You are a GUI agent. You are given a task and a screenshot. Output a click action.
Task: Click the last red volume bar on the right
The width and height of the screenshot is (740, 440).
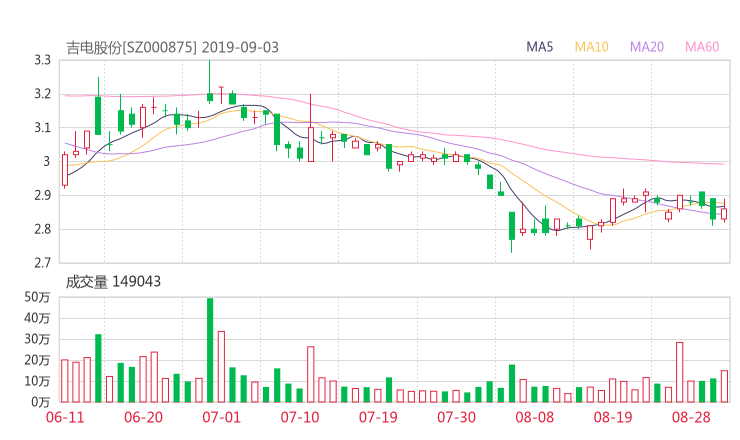[x=724, y=386]
